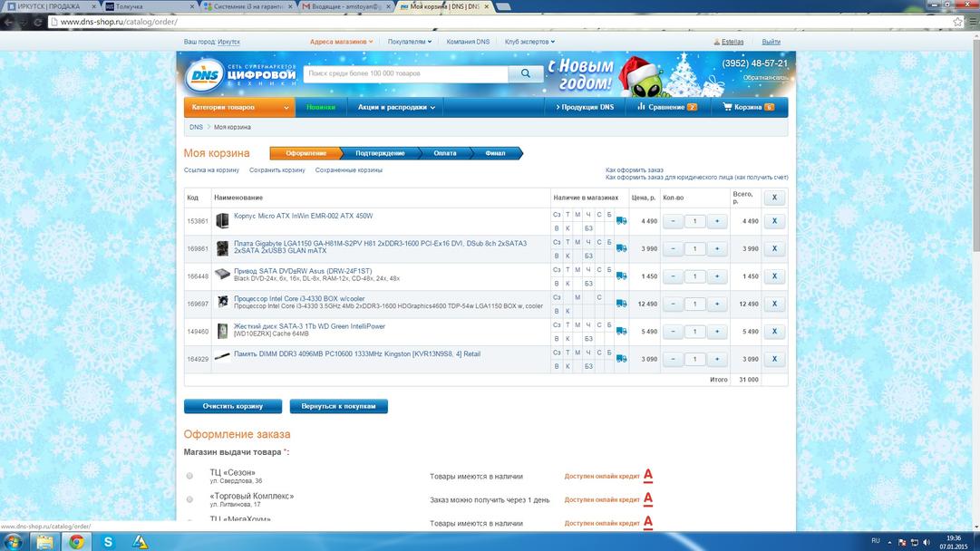
Task: Remove Жесткий диск WD with its X button
Action: [774, 331]
